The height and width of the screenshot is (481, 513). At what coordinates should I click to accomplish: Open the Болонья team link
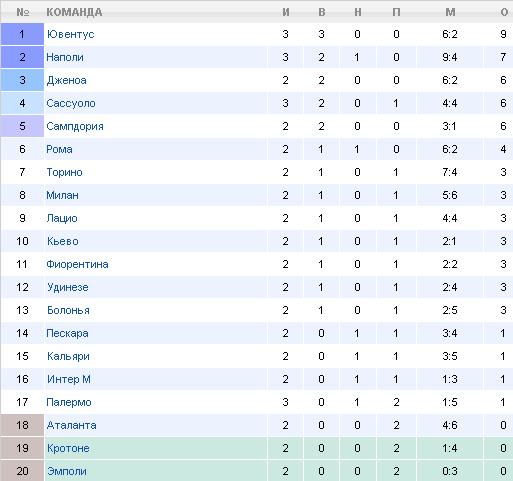[68, 310]
